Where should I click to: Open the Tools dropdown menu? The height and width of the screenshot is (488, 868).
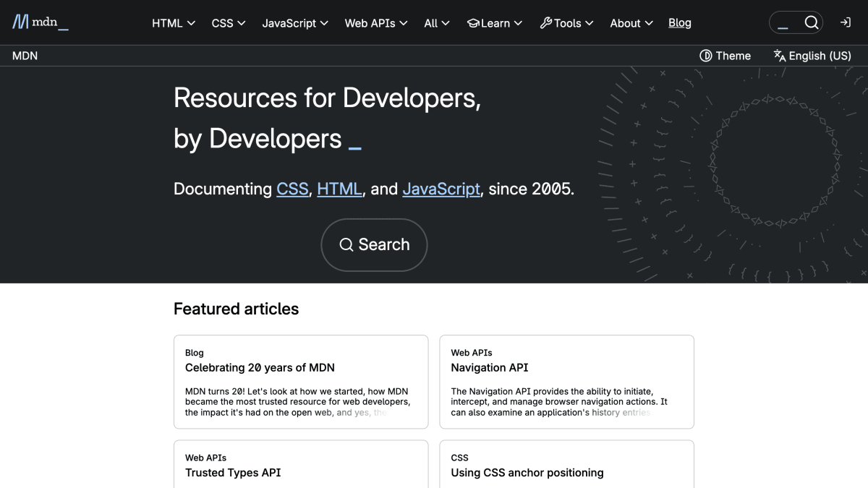tap(566, 23)
